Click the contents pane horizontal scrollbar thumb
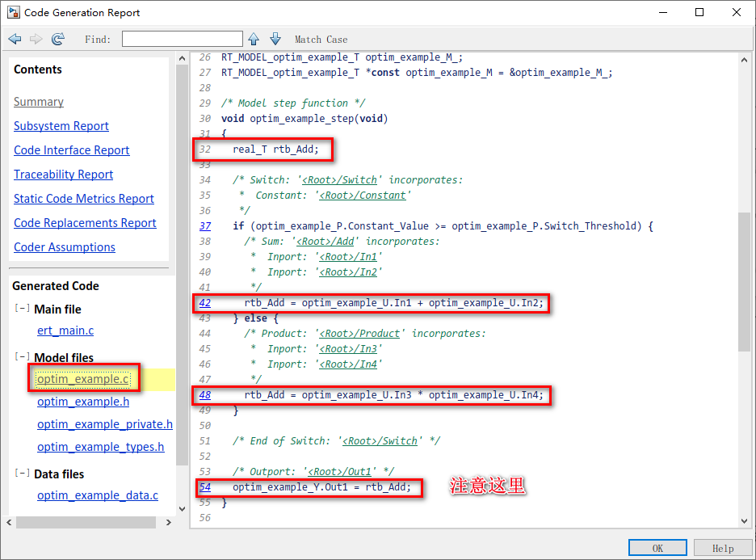The image size is (756, 560). [86, 522]
